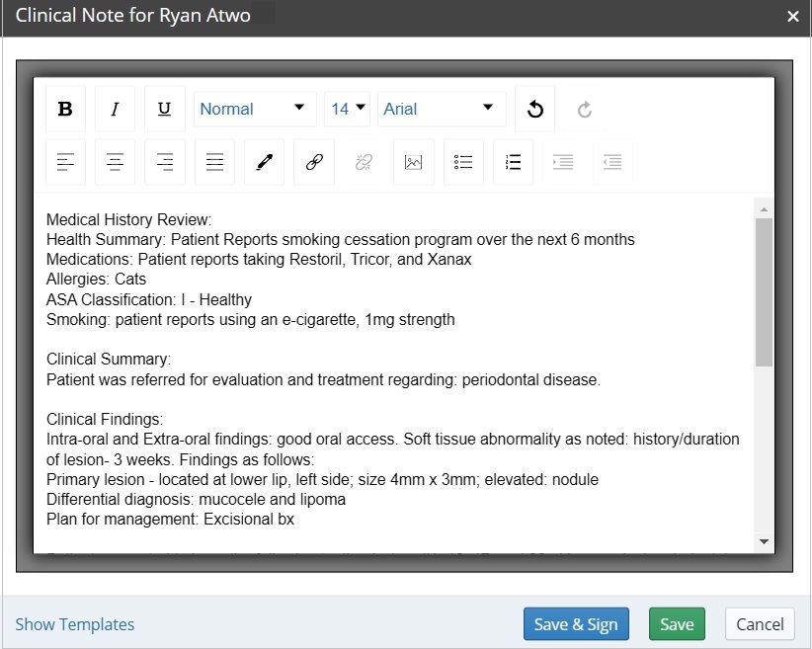The width and height of the screenshot is (812, 649).
Task: Toggle italic formatting
Action: [115, 108]
